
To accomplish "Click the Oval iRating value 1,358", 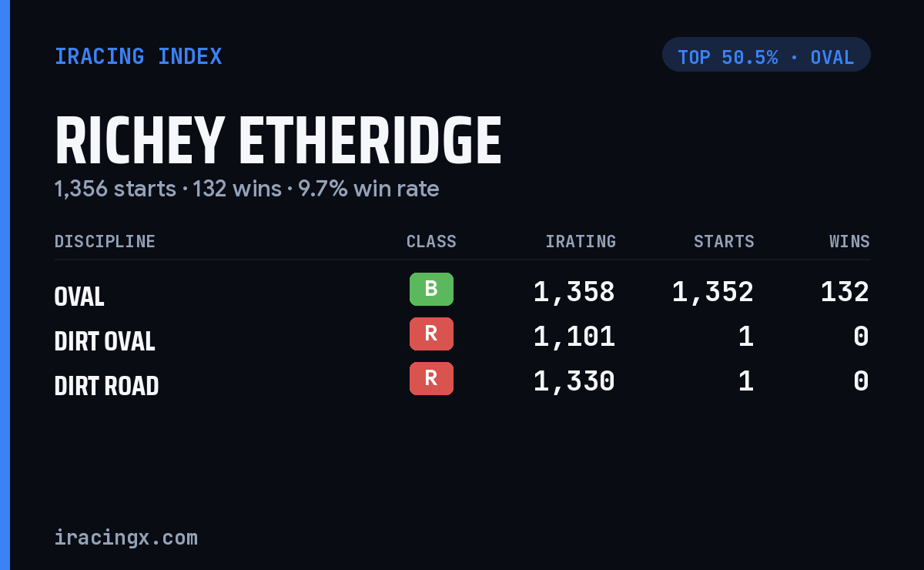I will 574,292.
